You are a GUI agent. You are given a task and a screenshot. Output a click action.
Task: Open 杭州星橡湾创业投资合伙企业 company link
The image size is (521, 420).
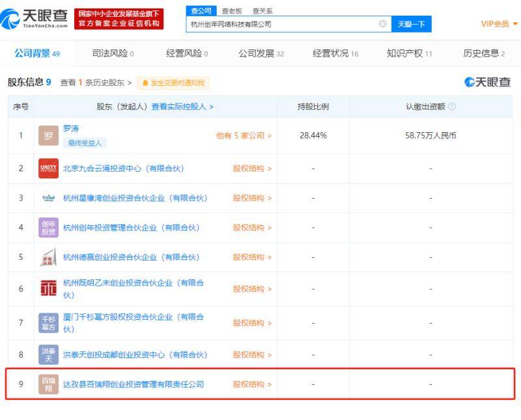(135, 198)
